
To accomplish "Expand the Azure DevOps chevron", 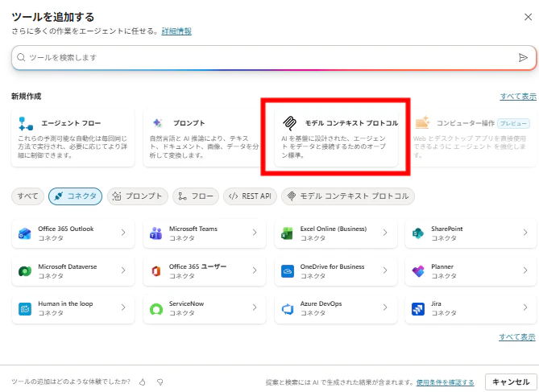I will point(385,307).
